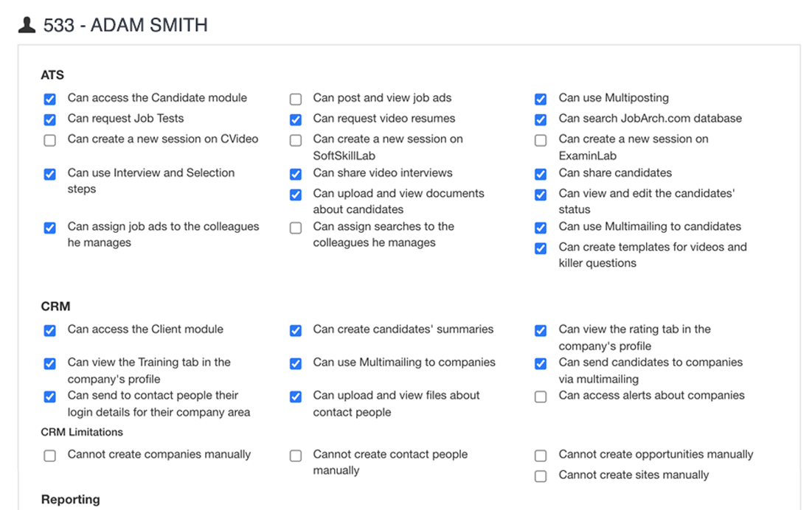Viewport: 812px width, 510px height.
Task: Check Can assign searches to colleagues
Action: tap(296, 228)
